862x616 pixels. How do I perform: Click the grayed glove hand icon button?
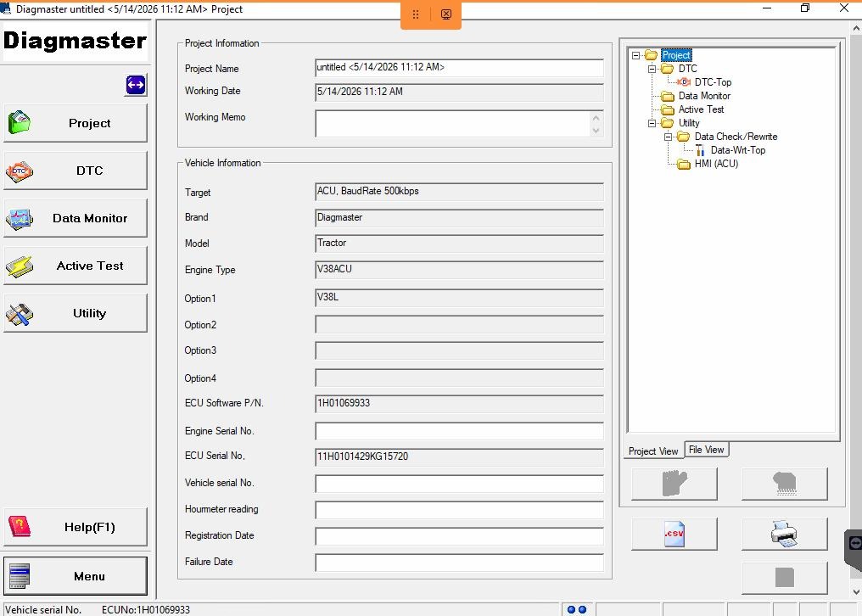[x=674, y=484]
